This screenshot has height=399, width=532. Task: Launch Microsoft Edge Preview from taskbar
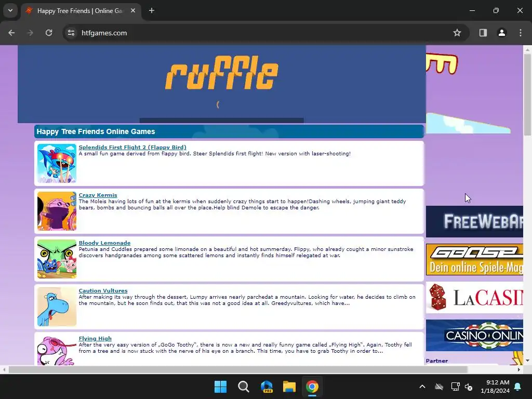(x=267, y=387)
